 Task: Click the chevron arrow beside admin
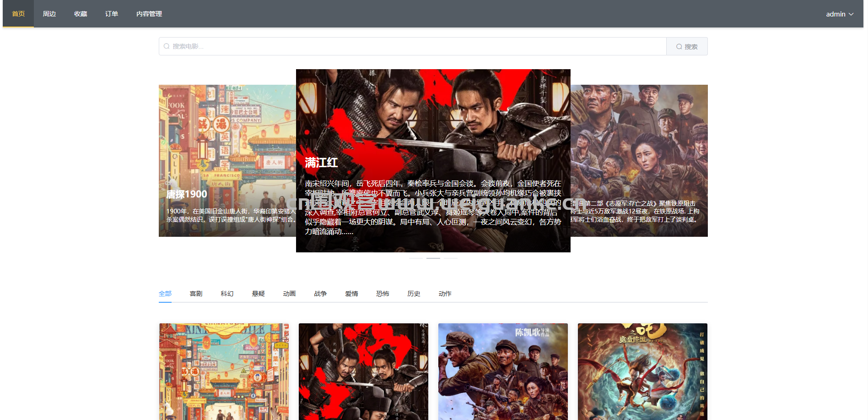tap(851, 14)
